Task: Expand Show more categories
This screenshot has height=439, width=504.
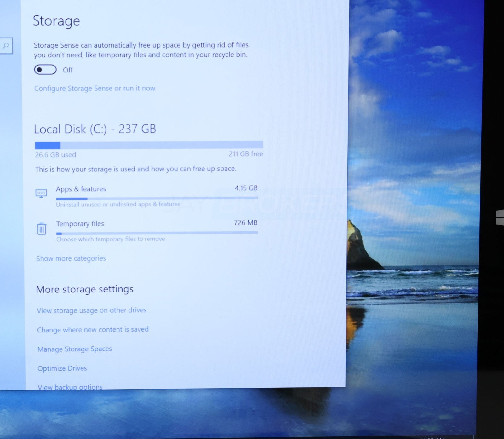Action: pos(71,258)
